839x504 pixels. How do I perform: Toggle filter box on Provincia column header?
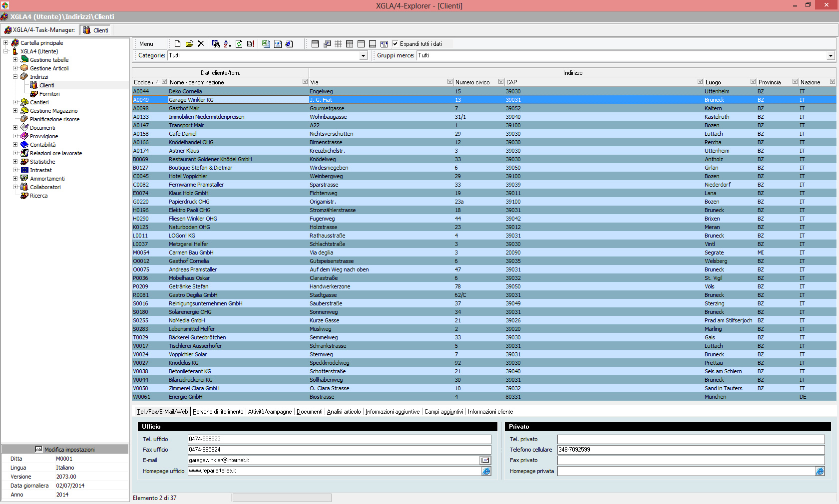tap(795, 81)
